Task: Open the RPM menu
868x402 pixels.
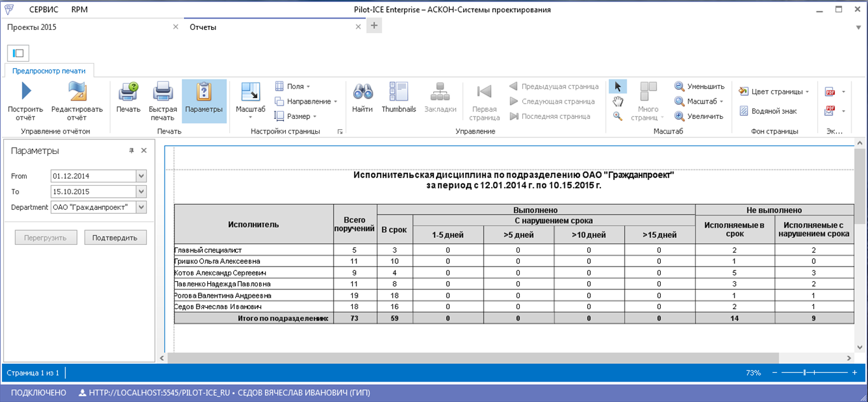Action: [x=79, y=10]
